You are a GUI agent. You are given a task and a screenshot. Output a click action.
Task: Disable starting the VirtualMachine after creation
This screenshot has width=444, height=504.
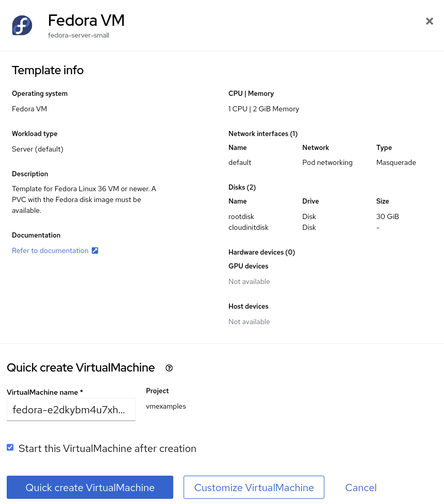click(10, 447)
